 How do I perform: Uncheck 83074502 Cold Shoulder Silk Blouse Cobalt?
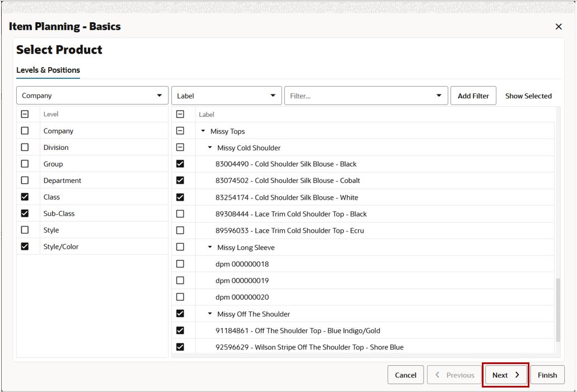[180, 180]
